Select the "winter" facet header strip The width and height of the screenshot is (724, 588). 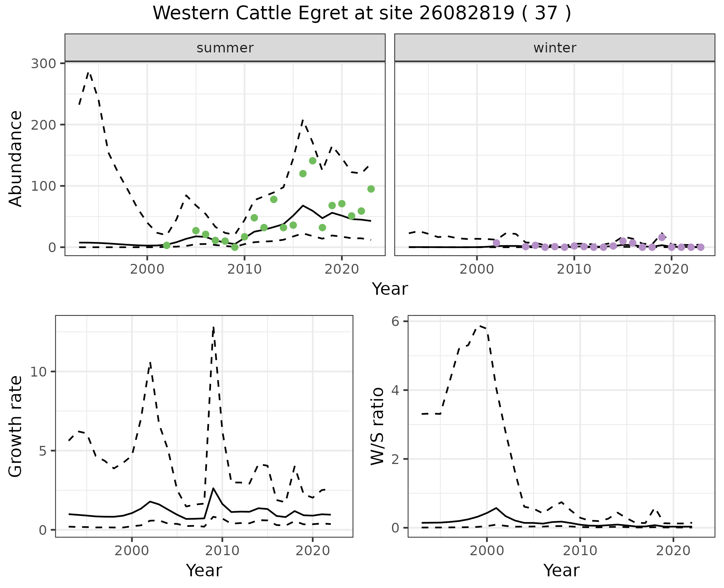click(554, 48)
